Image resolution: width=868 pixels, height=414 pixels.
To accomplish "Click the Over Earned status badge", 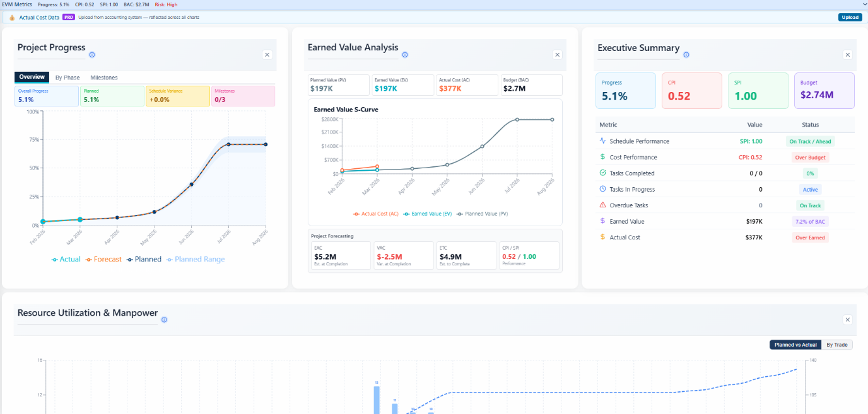I will click(x=811, y=238).
